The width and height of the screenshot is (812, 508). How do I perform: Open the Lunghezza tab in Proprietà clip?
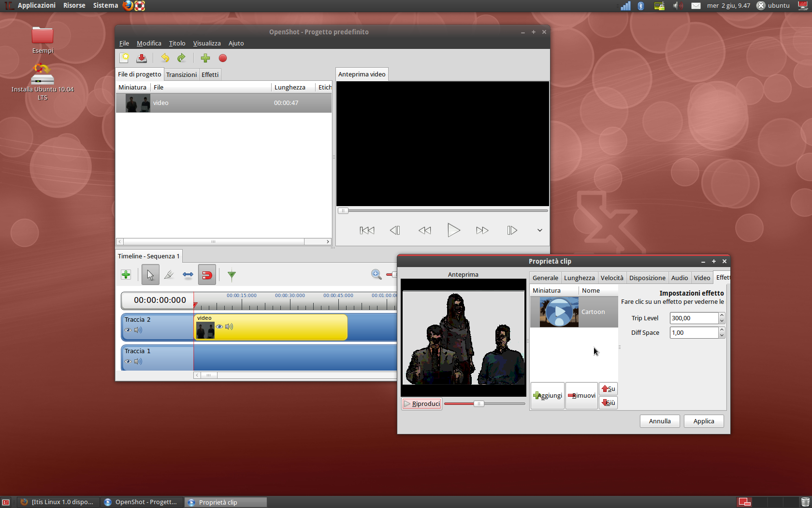pos(579,278)
